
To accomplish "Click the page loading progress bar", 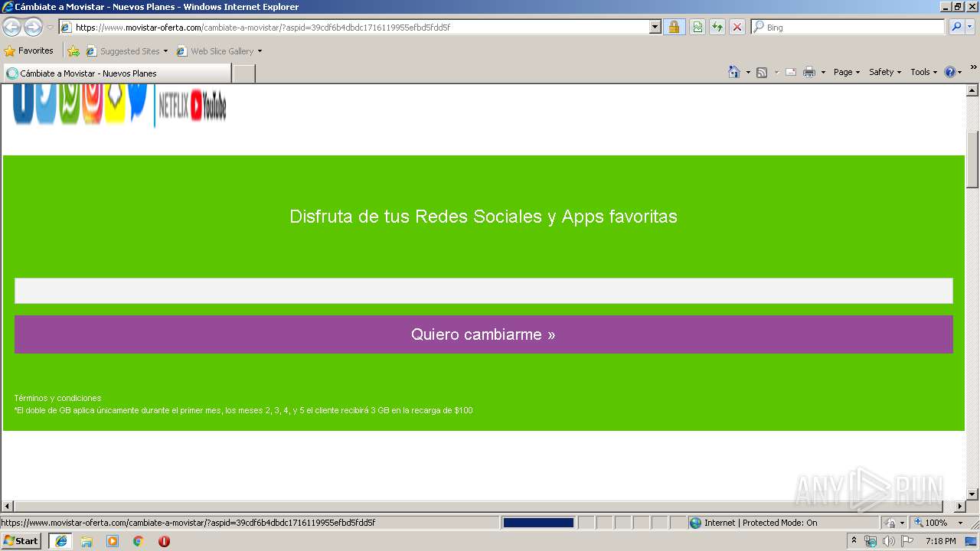I will (538, 523).
